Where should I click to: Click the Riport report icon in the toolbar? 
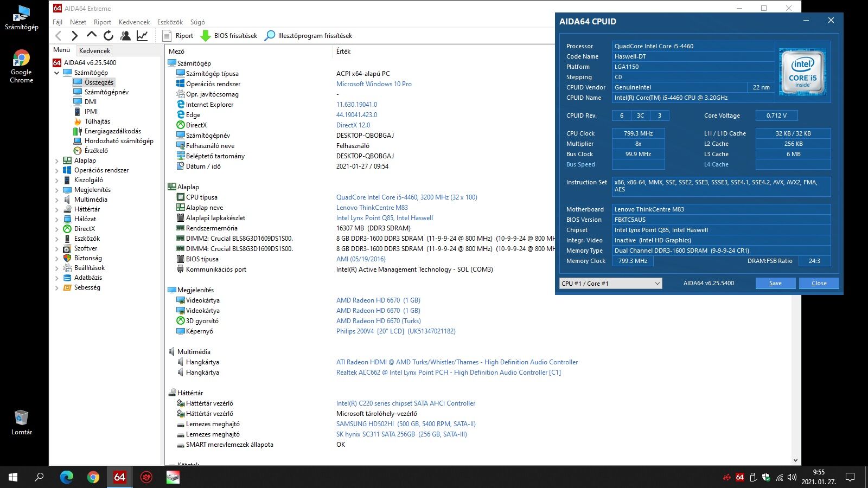point(167,36)
